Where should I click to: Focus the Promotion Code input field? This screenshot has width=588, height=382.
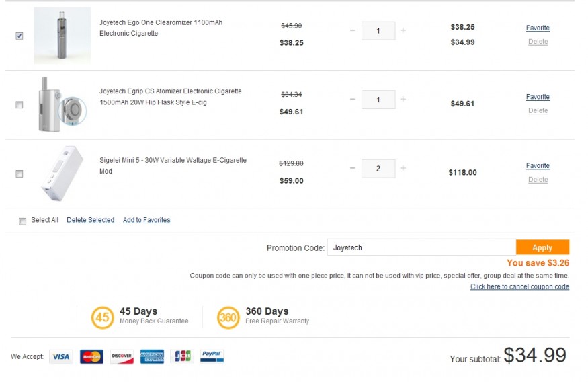(x=421, y=247)
